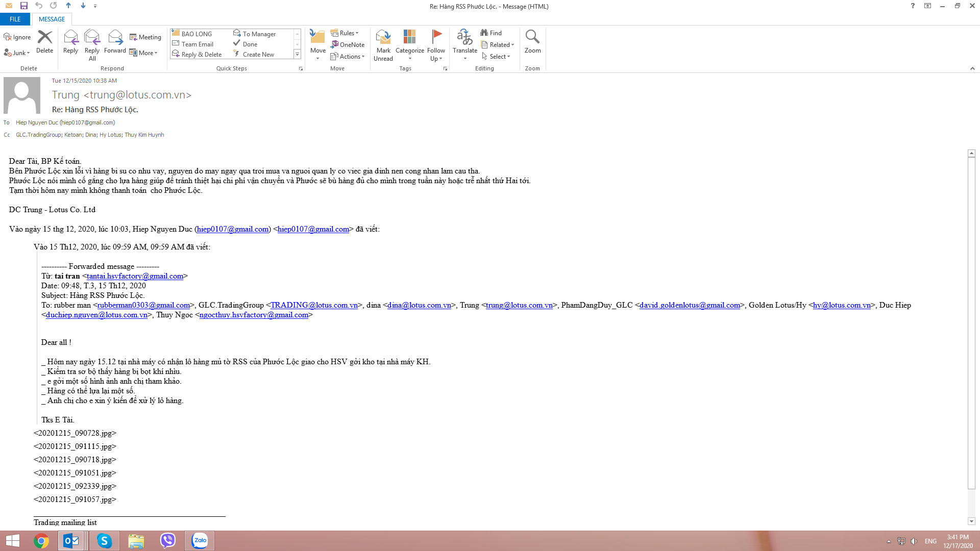
Task: Click recipient Hiep Nguyen Duc in To field
Action: pos(65,122)
